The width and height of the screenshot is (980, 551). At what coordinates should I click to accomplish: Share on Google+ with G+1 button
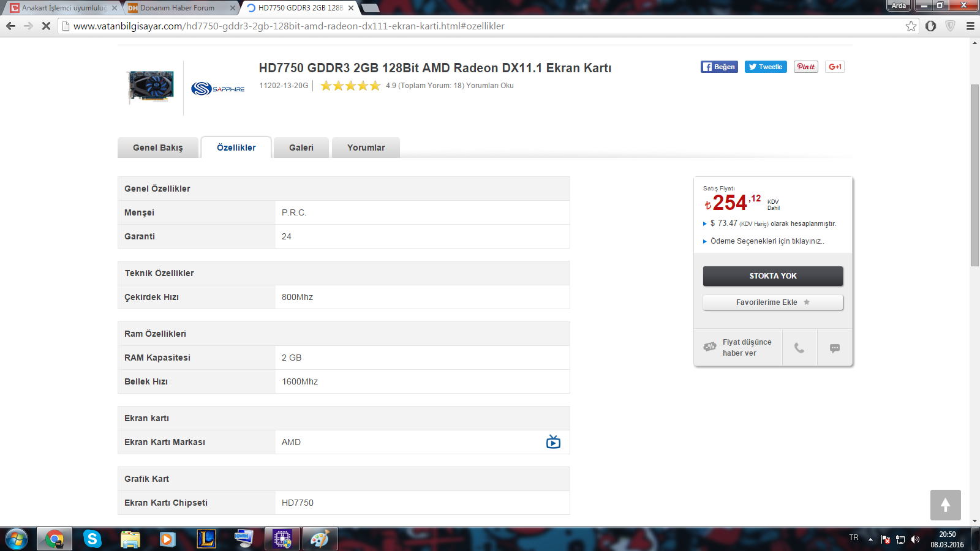(835, 67)
